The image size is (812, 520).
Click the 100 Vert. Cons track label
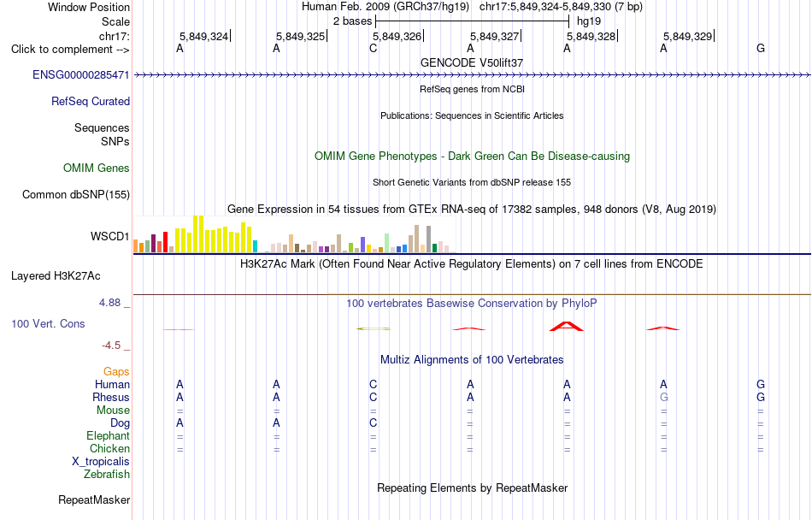(x=48, y=323)
